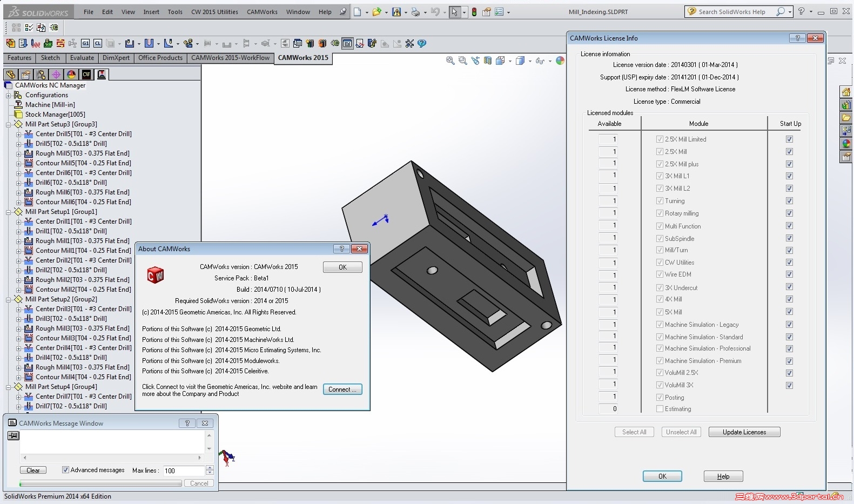Open the File Explorer folder icon in task pane

click(x=846, y=118)
